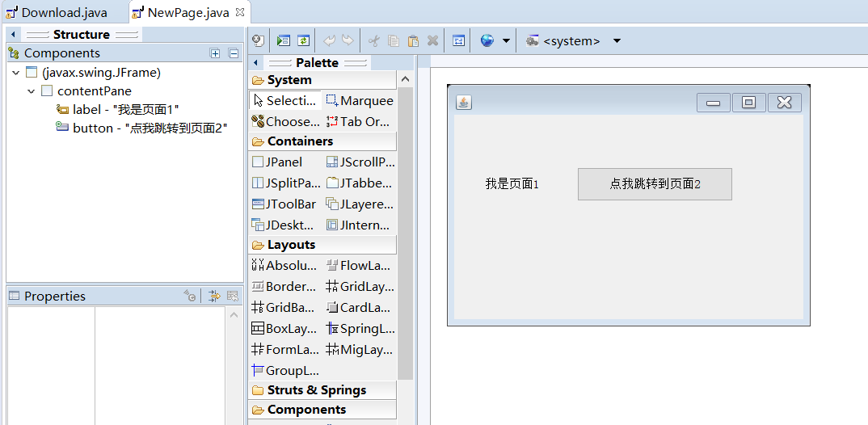Image resolution: width=868 pixels, height=425 pixels.
Task: Choose SpringLayout in Layouts
Action: [x=360, y=329]
